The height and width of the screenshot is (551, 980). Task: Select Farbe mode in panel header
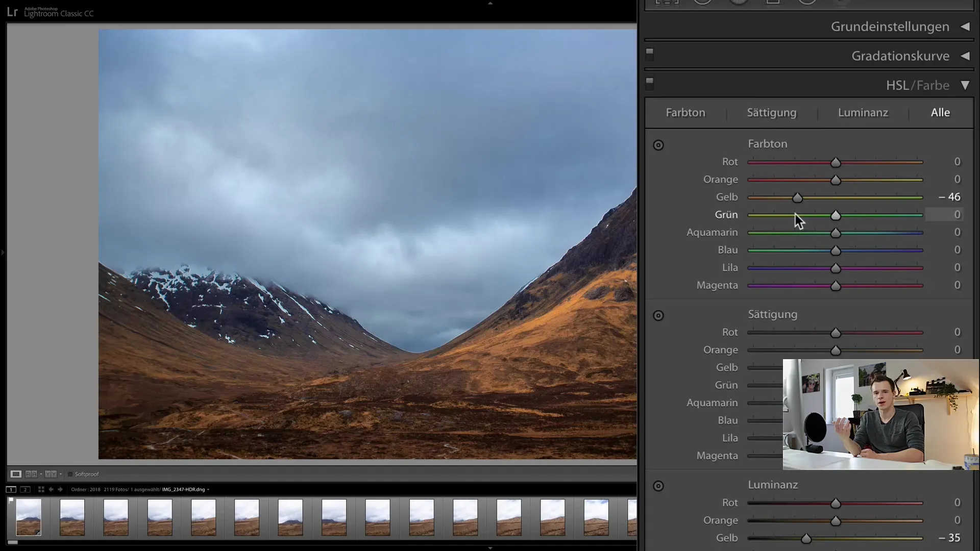tap(933, 85)
